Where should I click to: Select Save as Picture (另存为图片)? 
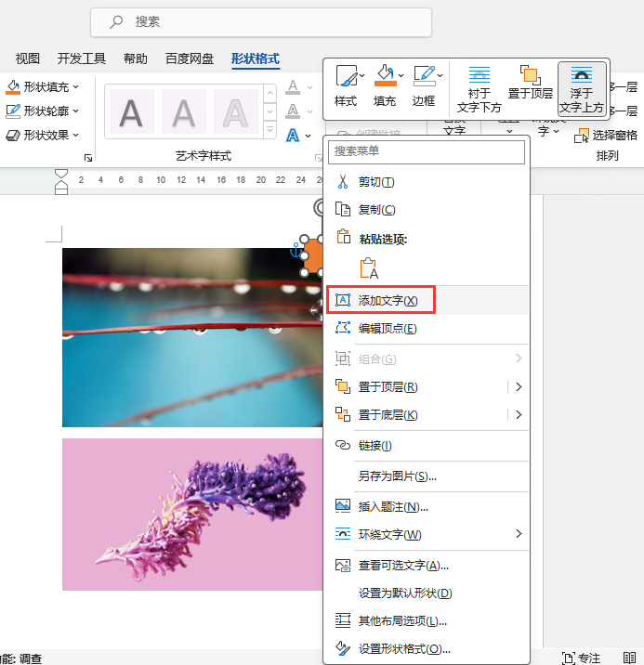point(427,476)
